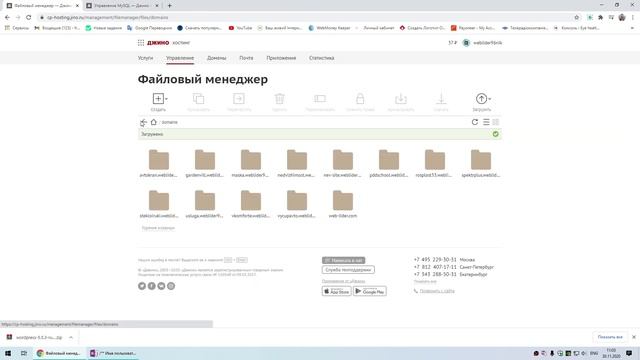
Task: Open the third footer social icon
Action: (161, 286)
